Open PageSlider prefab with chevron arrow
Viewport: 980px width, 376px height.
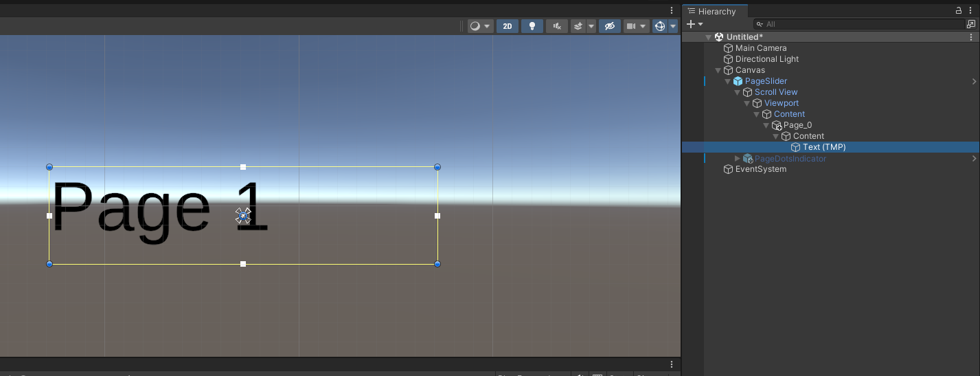[974, 81]
